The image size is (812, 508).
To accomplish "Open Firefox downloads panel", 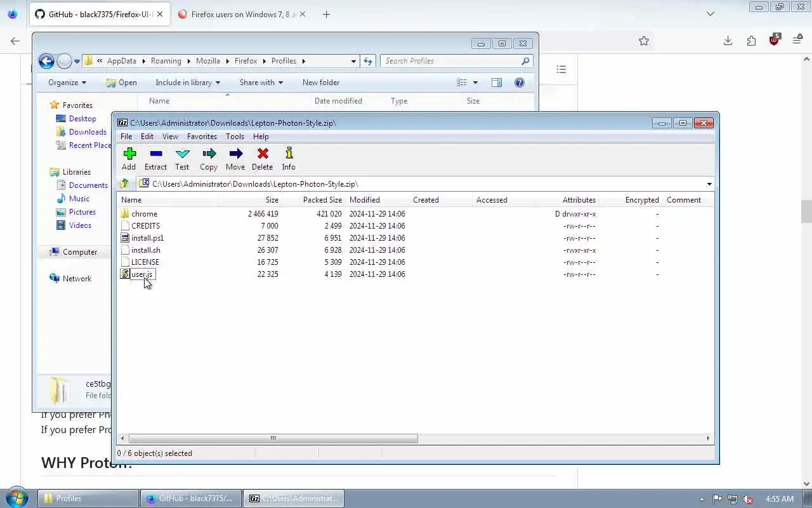I will click(x=728, y=41).
